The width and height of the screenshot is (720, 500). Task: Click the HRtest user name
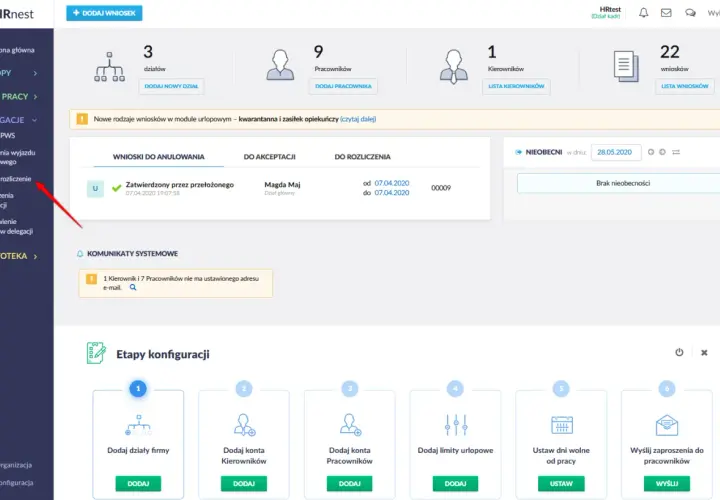(x=610, y=9)
